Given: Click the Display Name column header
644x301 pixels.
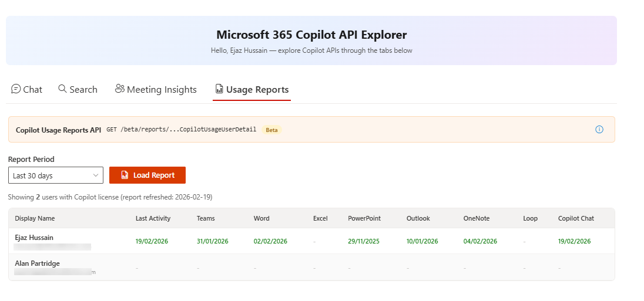Looking at the screenshot, I should (x=35, y=218).
